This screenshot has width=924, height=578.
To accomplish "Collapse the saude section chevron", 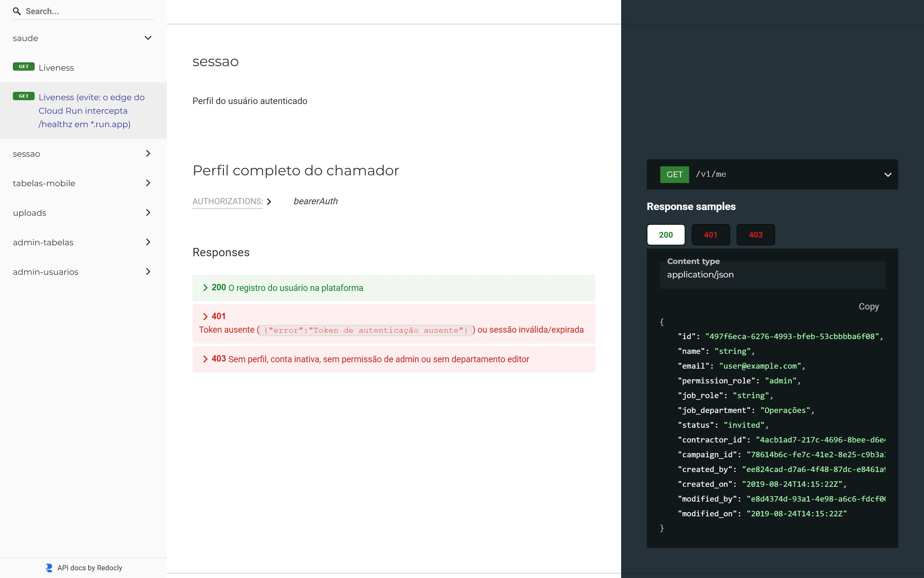I will 148,38.
